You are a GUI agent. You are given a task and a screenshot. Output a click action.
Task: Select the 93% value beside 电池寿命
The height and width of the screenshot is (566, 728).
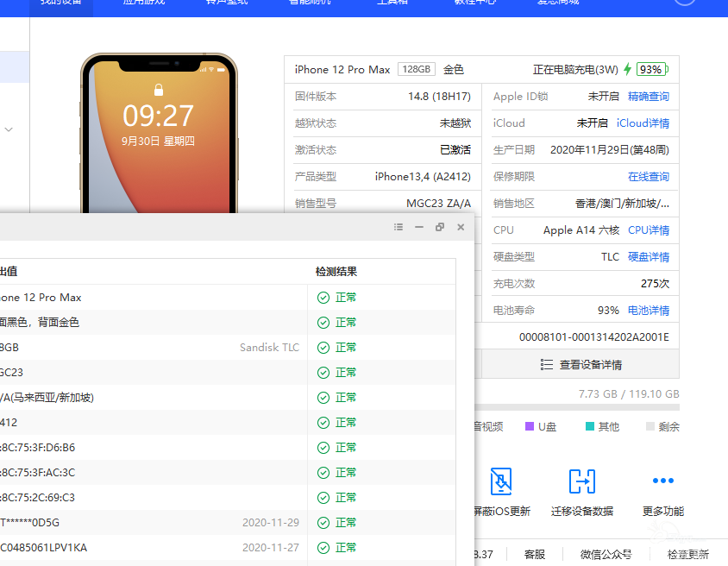[609, 311]
